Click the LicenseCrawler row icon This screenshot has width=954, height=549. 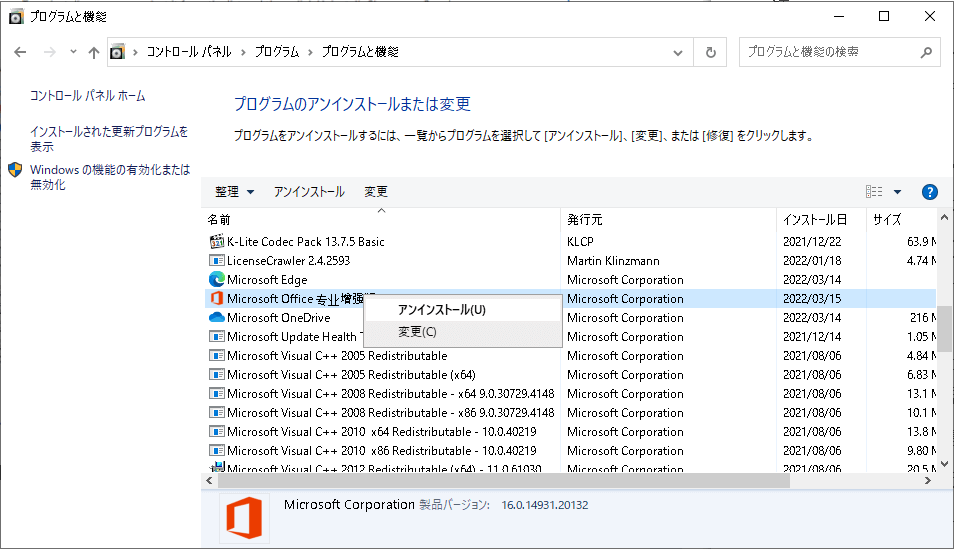[217, 261]
